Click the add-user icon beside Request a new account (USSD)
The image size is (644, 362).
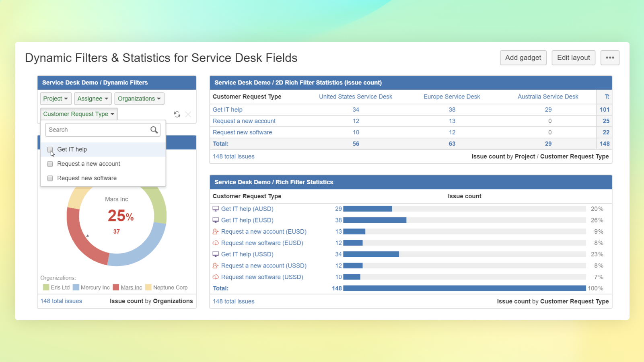pos(215,265)
